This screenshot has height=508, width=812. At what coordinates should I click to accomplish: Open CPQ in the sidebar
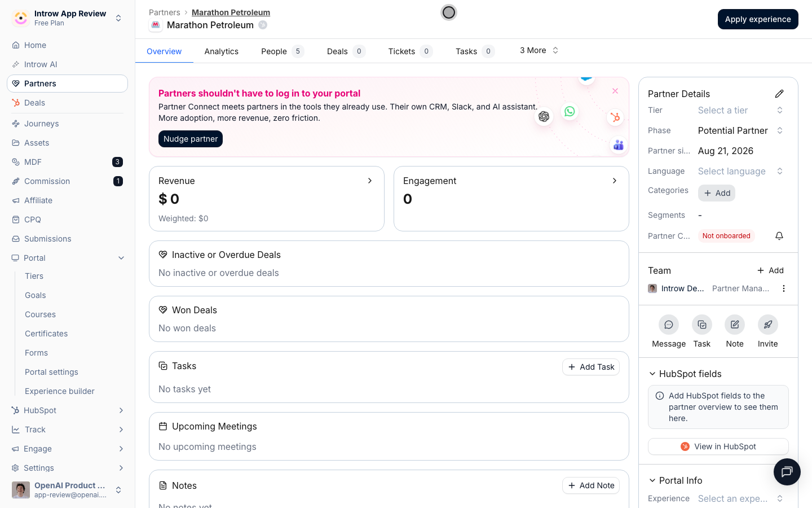tap(67, 220)
